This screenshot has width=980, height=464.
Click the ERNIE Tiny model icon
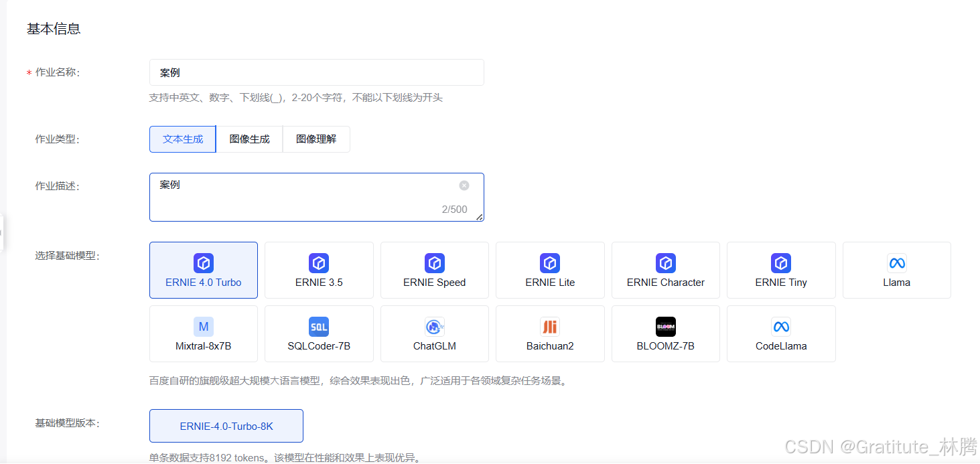(781, 263)
